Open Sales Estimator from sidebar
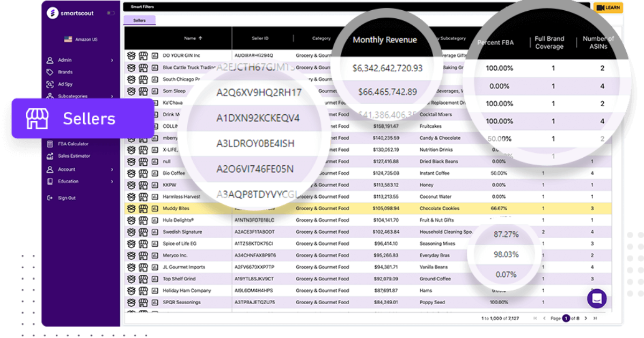 tap(74, 156)
